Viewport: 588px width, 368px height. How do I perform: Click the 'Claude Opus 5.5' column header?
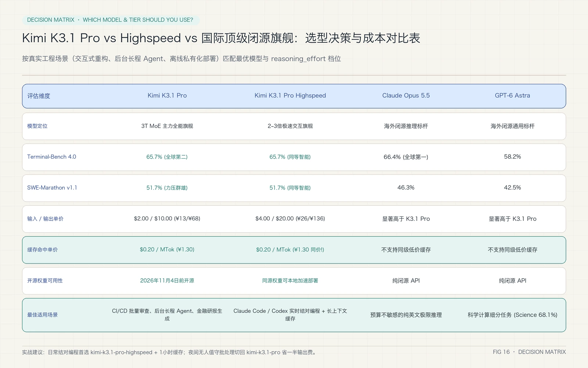[406, 96]
